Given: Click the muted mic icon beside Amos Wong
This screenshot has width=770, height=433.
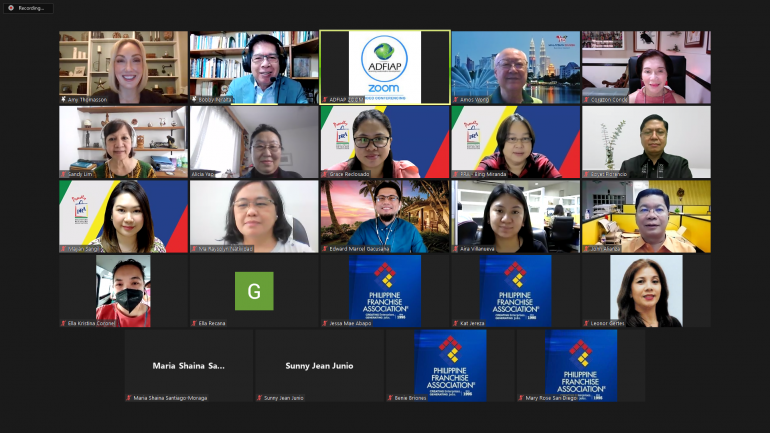Looking at the screenshot, I should [x=455, y=100].
